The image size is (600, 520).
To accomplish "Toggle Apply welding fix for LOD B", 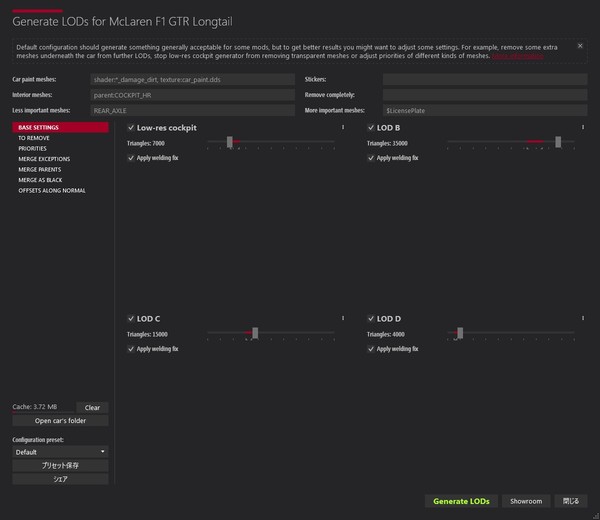I will (x=371, y=158).
